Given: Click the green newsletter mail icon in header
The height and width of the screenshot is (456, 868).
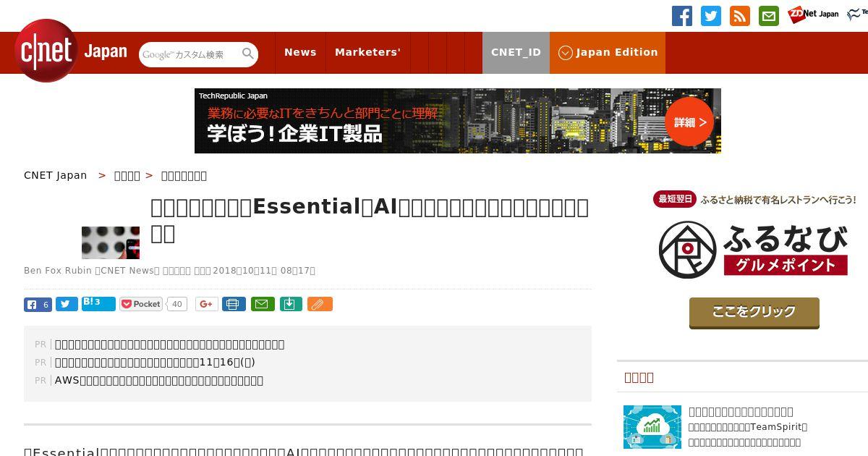Looking at the screenshot, I should pyautogui.click(x=769, y=16).
